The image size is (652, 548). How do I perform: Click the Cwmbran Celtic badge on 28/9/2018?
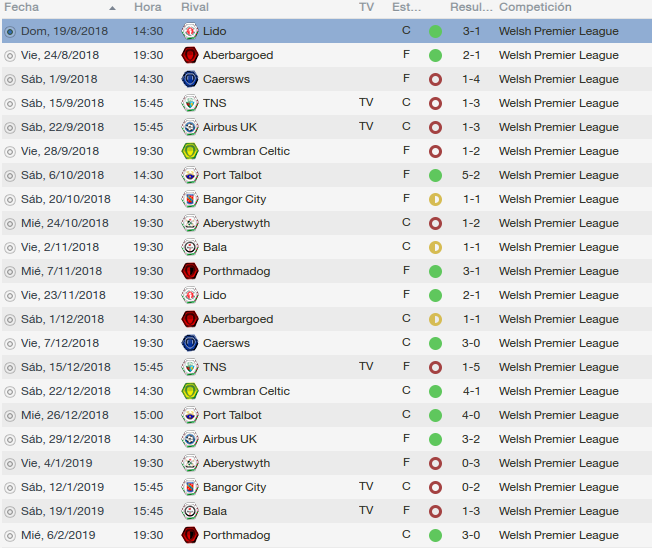pyautogui.click(x=190, y=151)
